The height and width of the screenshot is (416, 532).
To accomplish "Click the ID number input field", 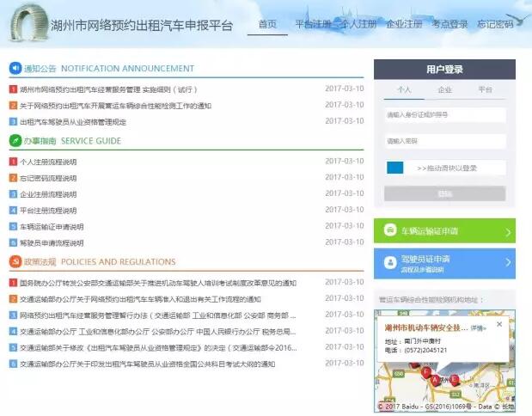I will coord(444,115).
